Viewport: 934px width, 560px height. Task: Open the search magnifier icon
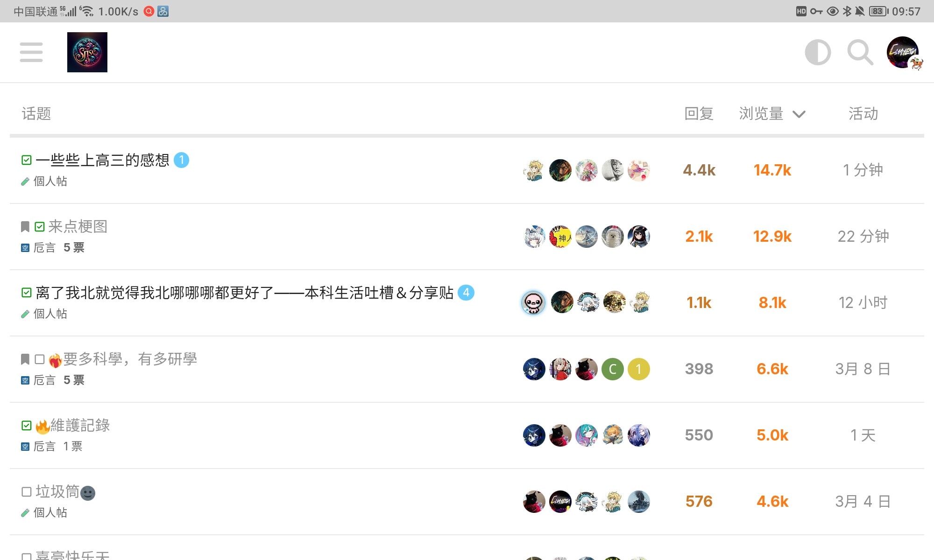point(860,52)
